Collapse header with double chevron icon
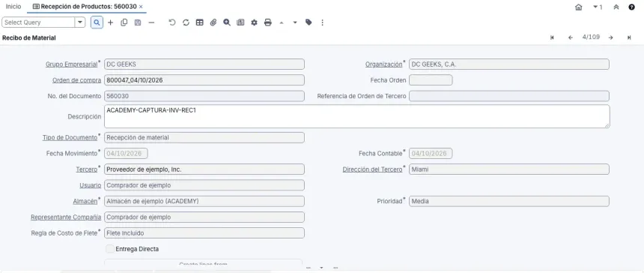Image resolution: width=644 pixels, height=273 pixels. click(616, 7)
